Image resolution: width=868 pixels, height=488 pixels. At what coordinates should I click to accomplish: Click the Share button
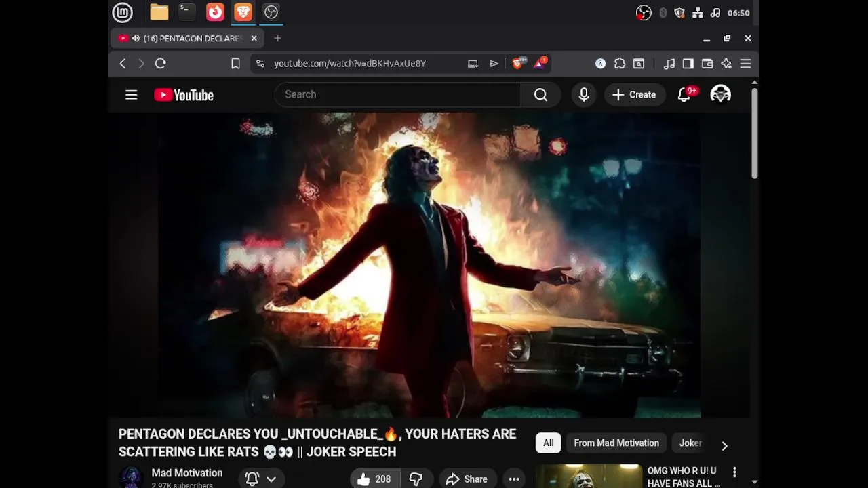467,479
